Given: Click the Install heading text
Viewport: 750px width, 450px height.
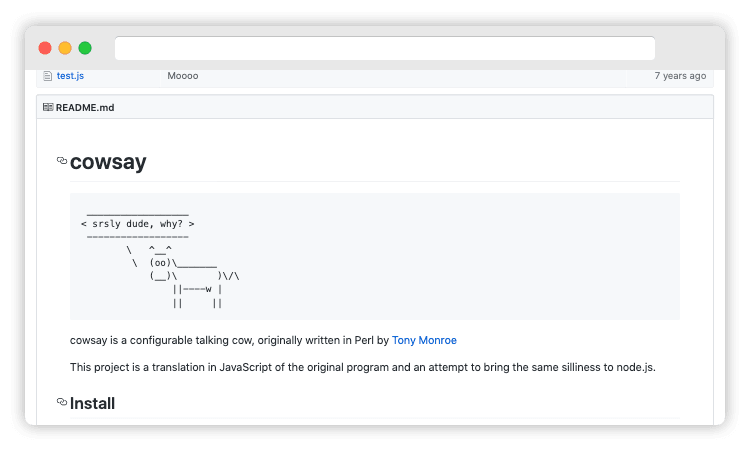Looking at the screenshot, I should [92, 404].
